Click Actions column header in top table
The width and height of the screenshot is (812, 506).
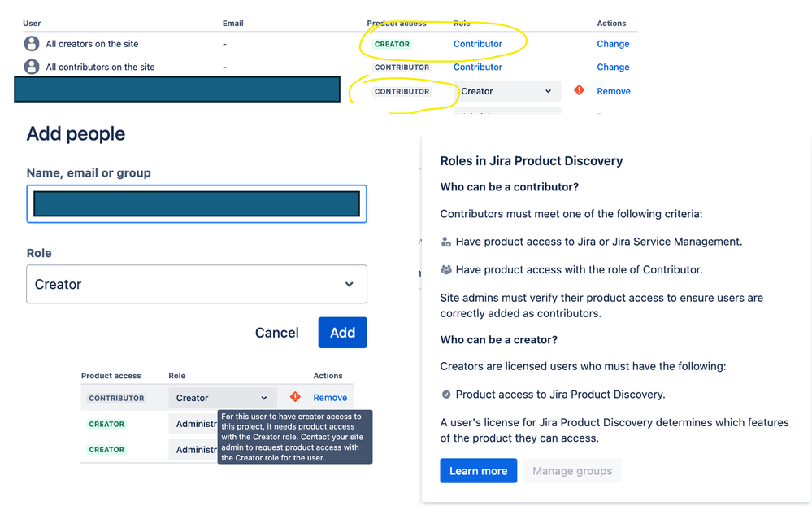pyautogui.click(x=611, y=24)
